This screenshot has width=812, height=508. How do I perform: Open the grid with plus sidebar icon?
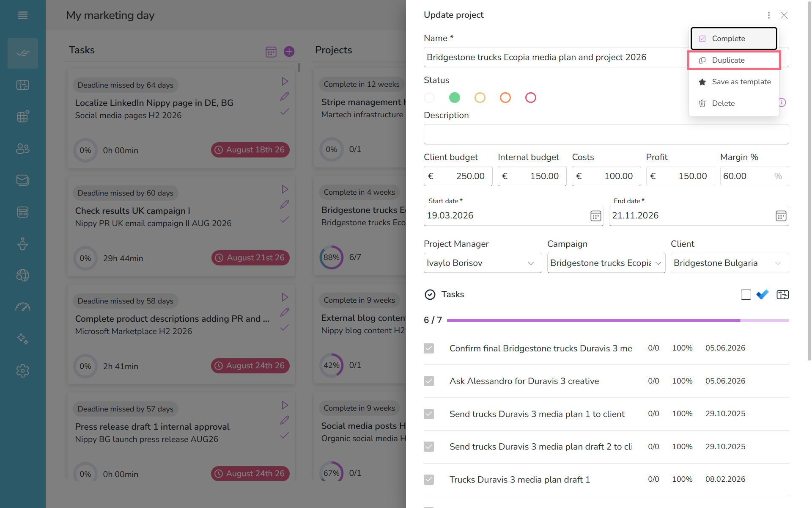coord(23,116)
